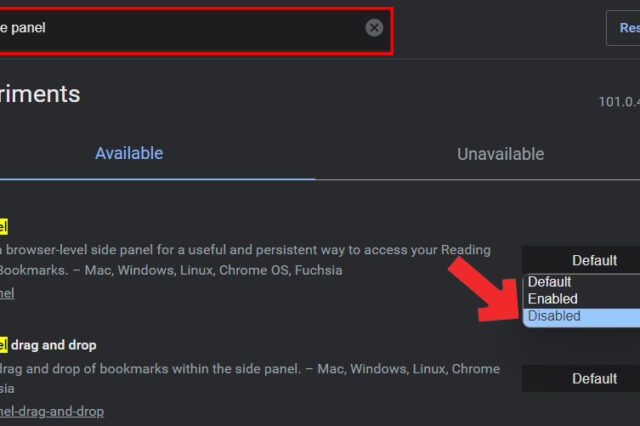The height and width of the screenshot is (426, 640).
Task: Clear the search box with the X icon
Action: (x=374, y=28)
